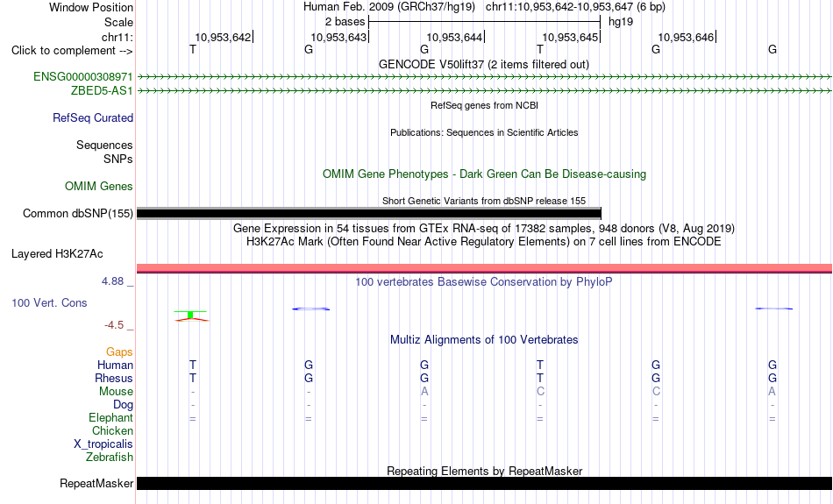Click the black dbSNP variant bar

368,214
